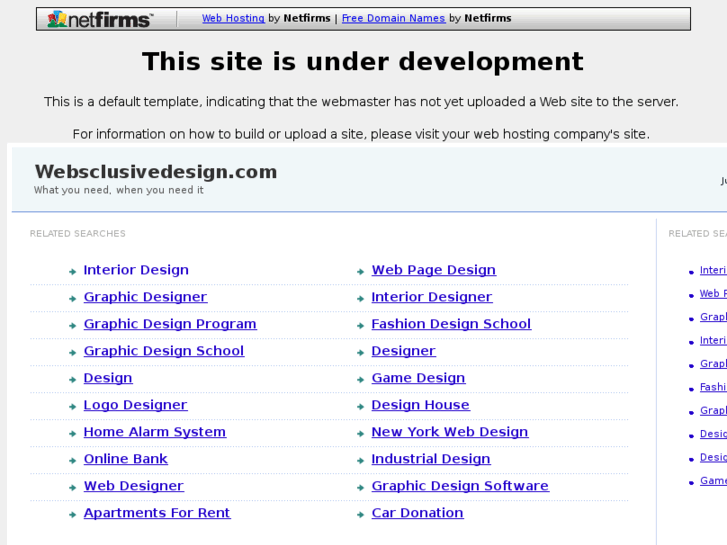Click the left RELATED SEARCHES label

(77, 234)
